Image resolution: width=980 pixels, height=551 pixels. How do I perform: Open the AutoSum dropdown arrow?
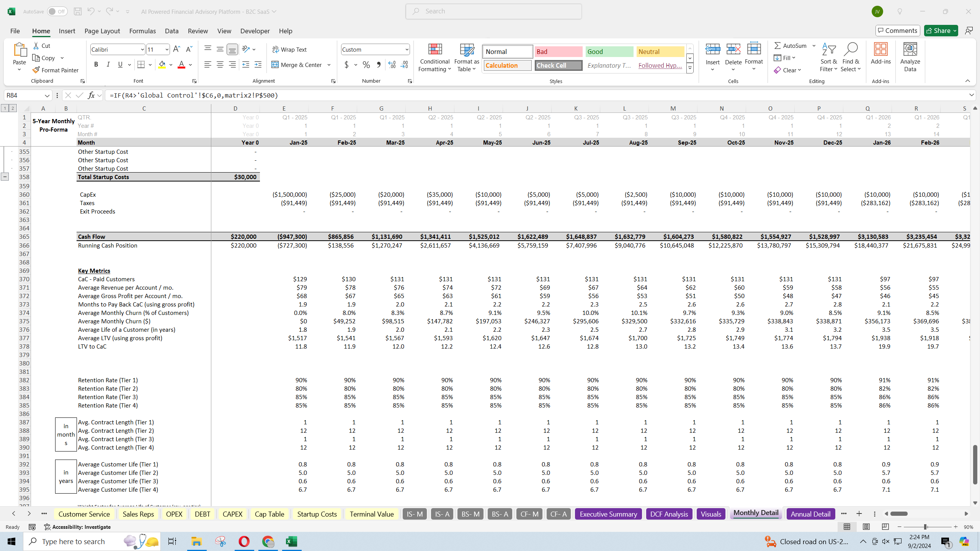pyautogui.click(x=814, y=46)
